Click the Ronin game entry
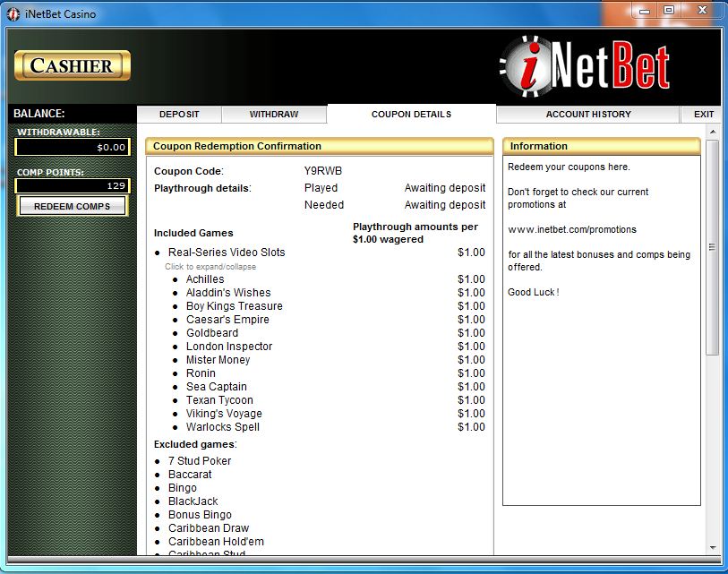728x574 pixels. pos(201,373)
